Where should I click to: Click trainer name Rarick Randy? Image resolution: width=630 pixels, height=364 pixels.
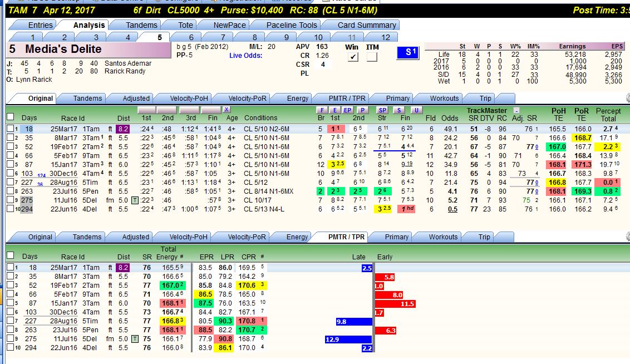coord(125,71)
